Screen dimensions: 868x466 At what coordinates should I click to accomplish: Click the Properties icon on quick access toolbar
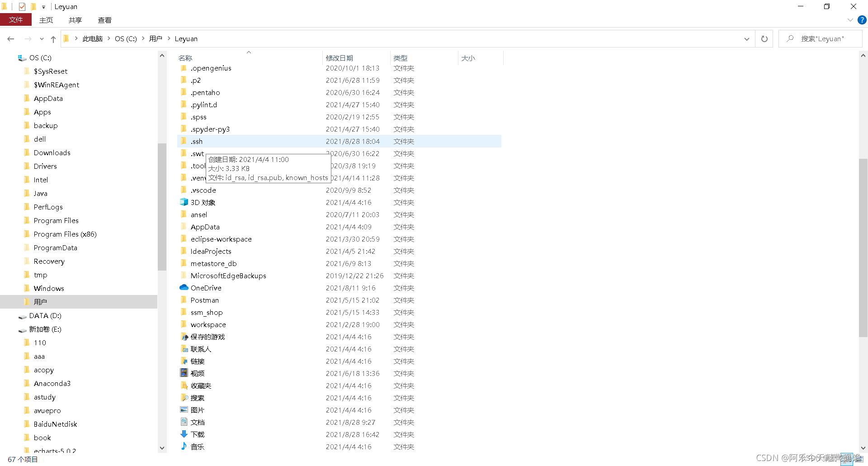click(22, 6)
